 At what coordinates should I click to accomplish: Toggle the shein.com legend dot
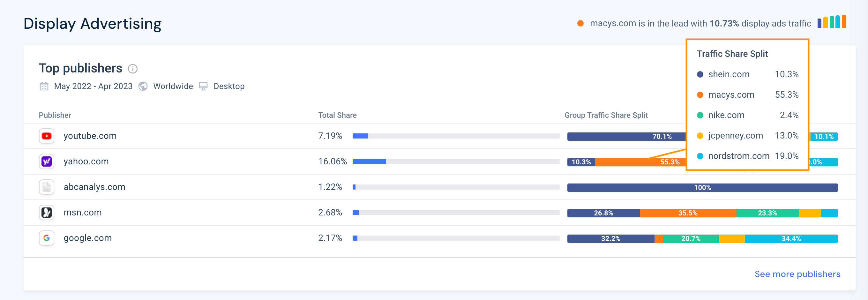(x=700, y=74)
